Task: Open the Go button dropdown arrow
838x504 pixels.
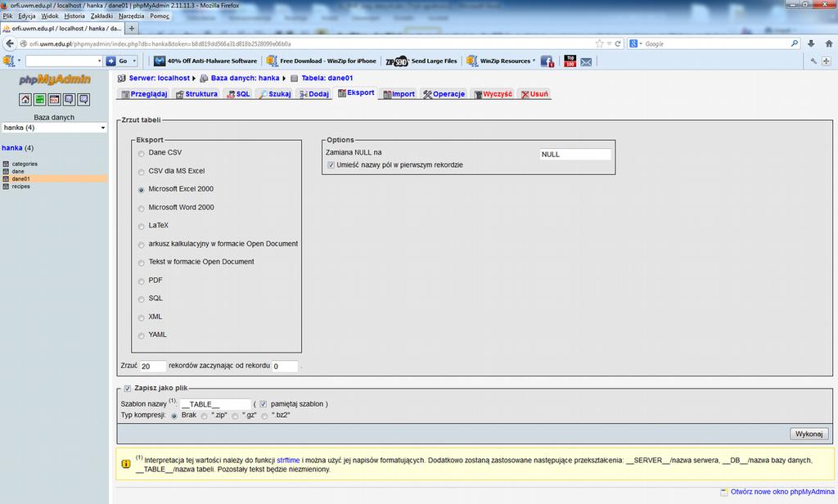Action: [134, 61]
